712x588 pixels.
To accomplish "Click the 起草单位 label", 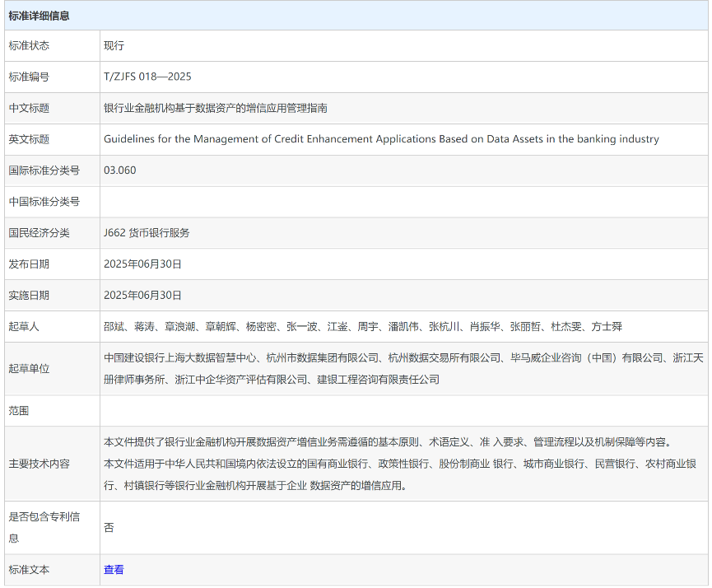I will (29, 368).
